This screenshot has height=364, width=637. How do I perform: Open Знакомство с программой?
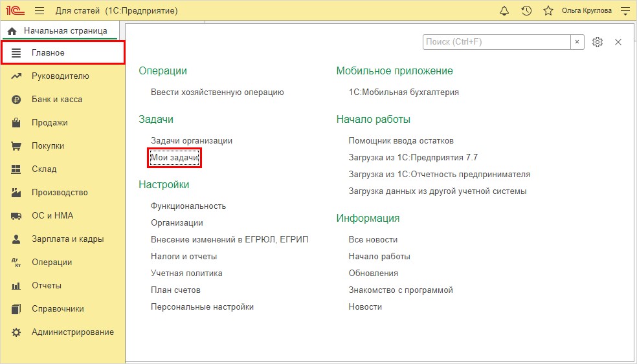pos(401,290)
